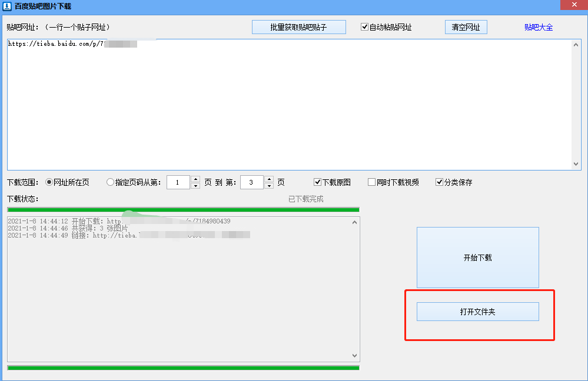Click 清空网址 button

pos(466,27)
